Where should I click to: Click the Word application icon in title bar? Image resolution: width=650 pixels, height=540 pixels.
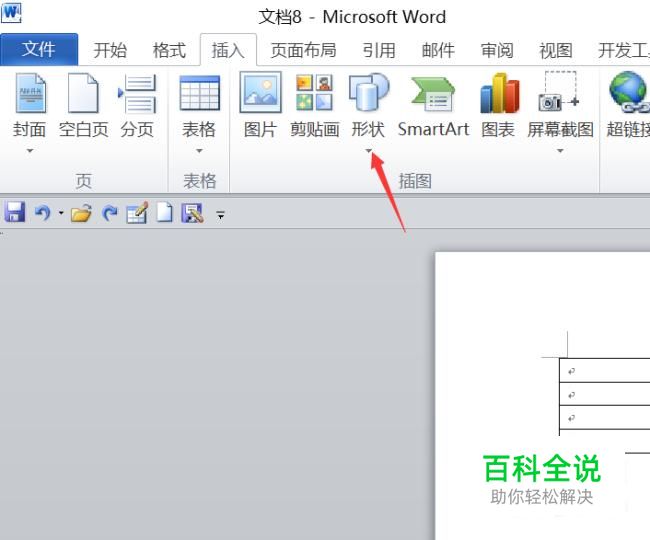coord(11,12)
